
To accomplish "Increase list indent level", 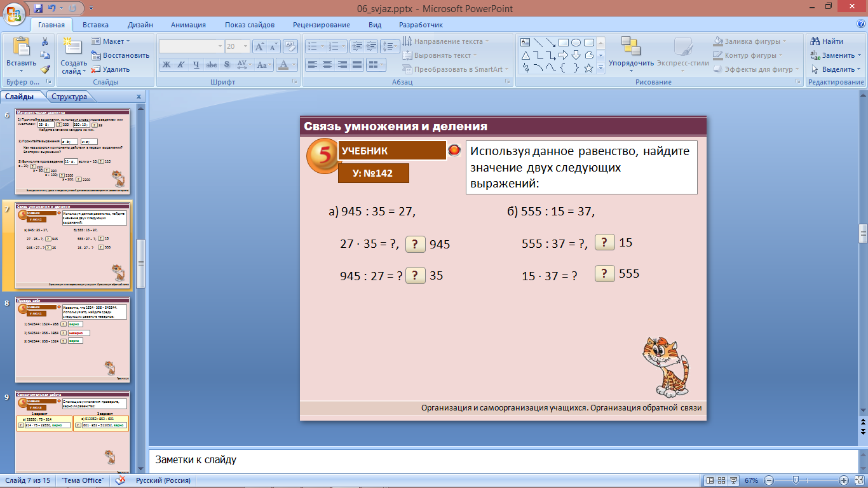I will point(370,46).
